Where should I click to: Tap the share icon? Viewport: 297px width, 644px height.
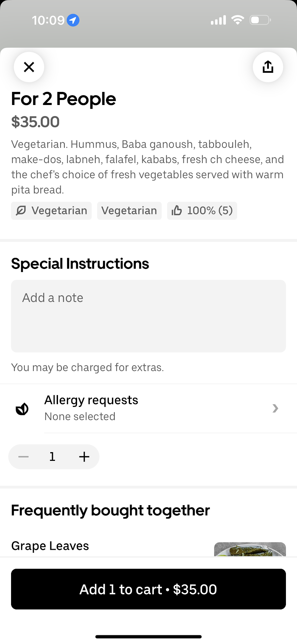(x=268, y=67)
